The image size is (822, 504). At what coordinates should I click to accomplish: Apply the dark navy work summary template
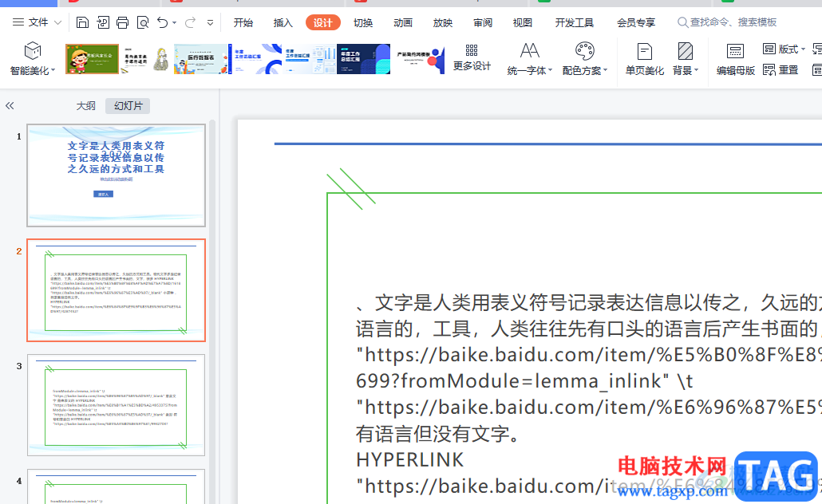[364, 59]
